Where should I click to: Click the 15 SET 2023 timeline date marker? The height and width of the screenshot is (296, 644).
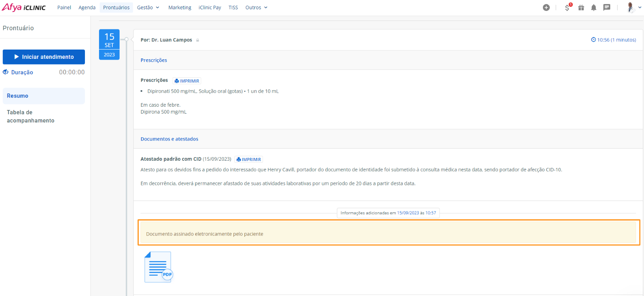(x=109, y=44)
